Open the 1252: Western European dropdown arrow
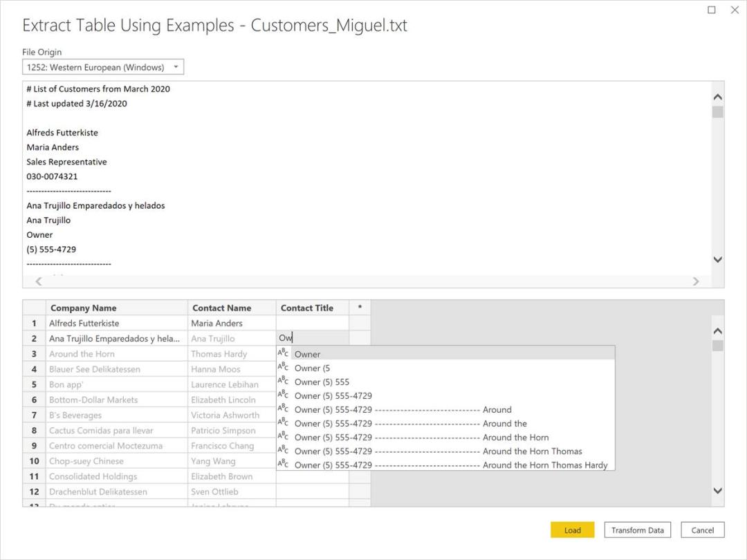Viewport: 747px width, 560px height. 176,66
